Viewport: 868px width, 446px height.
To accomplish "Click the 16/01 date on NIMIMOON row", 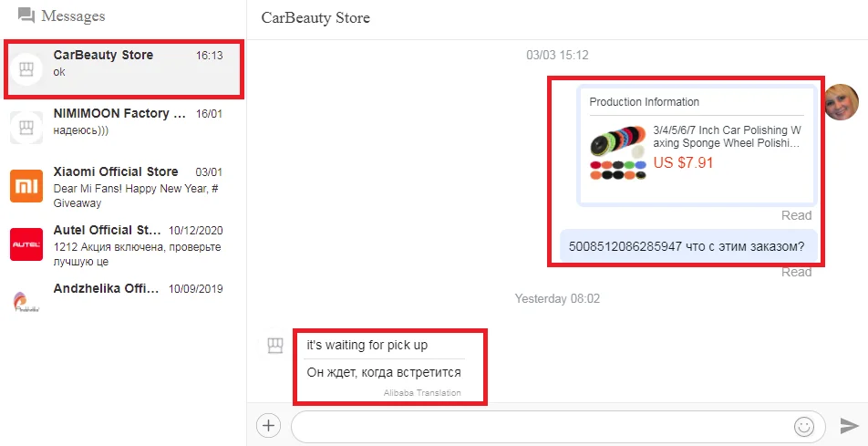I will click(210, 114).
